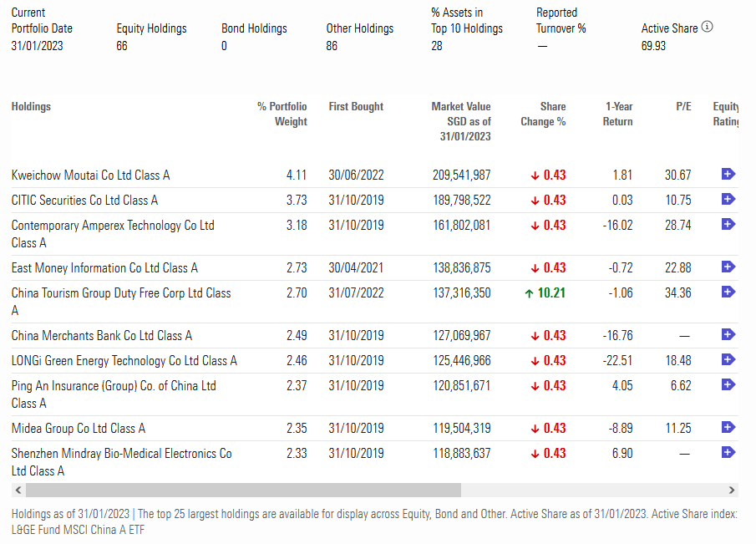This screenshot has height=544, width=756.
Task: Click rating icon for China Merchants Bank
Action: coord(728,334)
